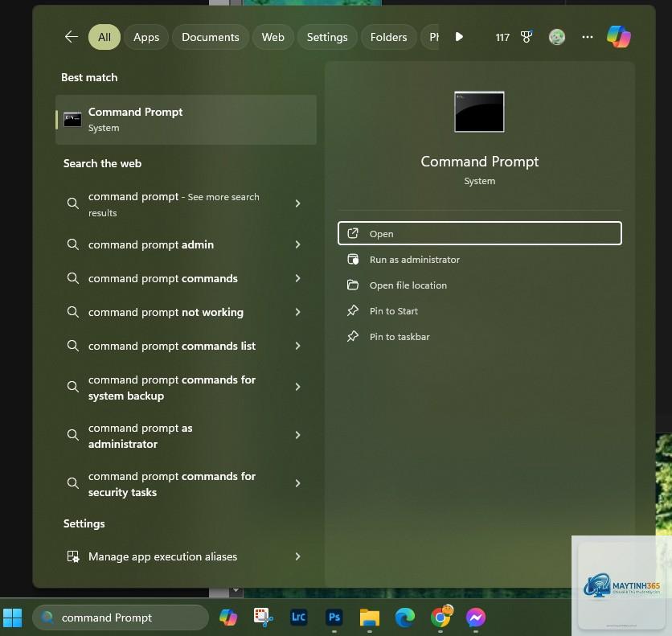Select 'command prompt commands for system backup'
672x636 pixels.
186,388
